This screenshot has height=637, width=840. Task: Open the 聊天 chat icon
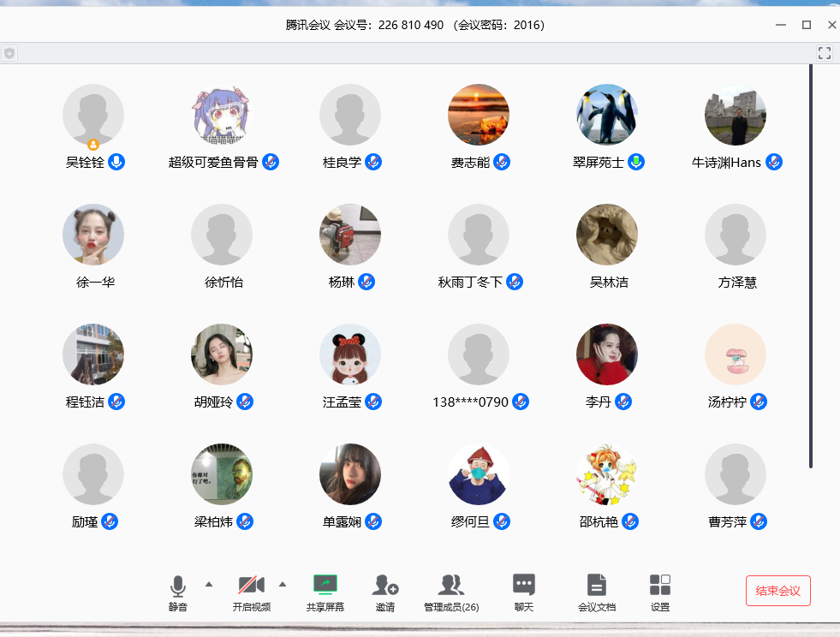pos(524,585)
